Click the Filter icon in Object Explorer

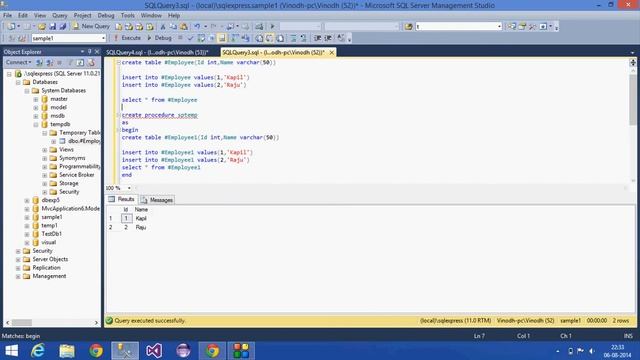pos(70,62)
